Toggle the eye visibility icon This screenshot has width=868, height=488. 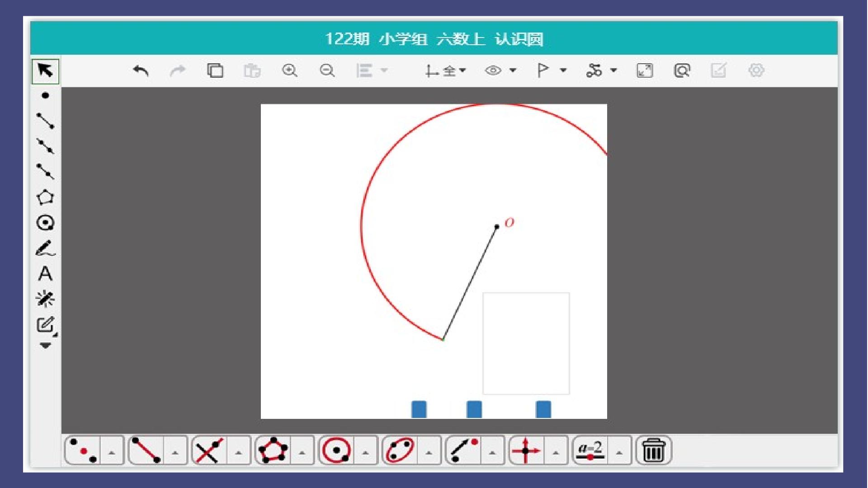[493, 70]
